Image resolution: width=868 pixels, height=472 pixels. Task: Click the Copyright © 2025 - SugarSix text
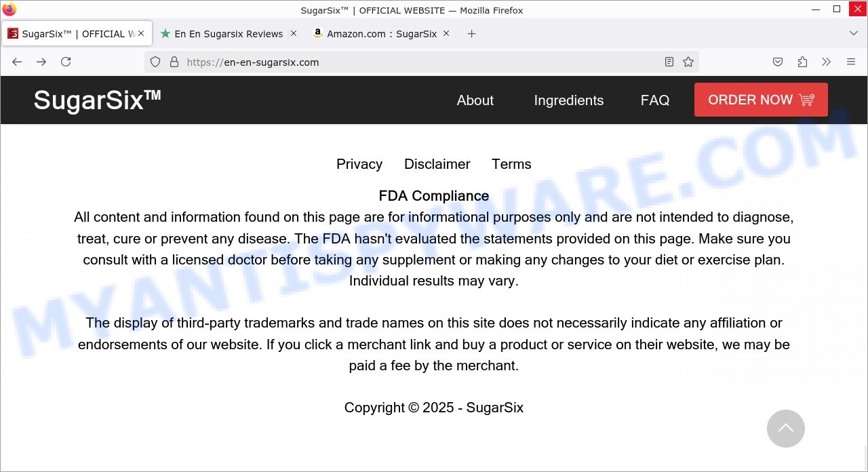point(434,408)
